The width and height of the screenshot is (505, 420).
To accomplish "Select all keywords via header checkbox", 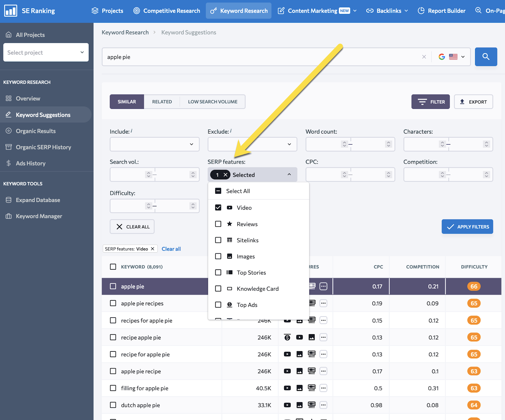I will [x=113, y=267].
